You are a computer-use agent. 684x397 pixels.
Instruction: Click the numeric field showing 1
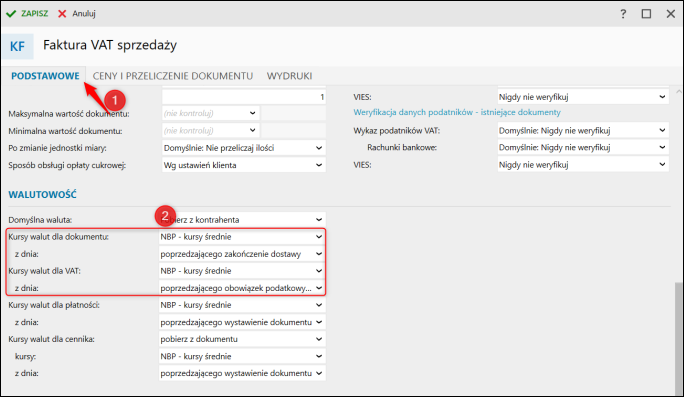[x=244, y=97]
